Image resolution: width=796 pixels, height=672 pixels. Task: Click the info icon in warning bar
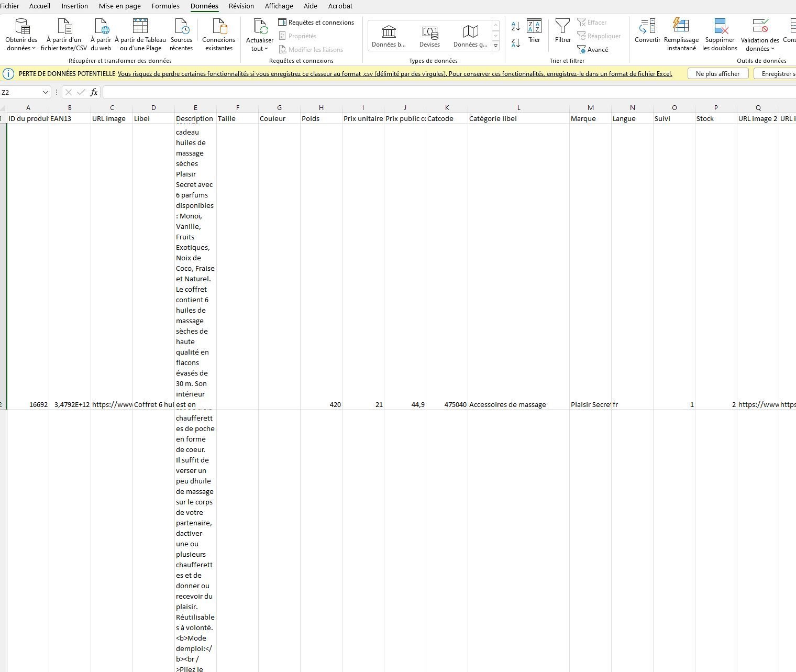coord(8,74)
